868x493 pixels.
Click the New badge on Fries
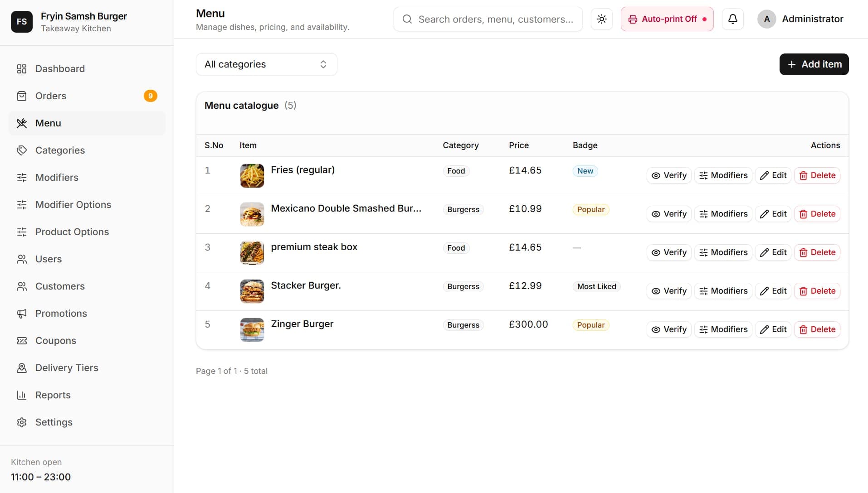[585, 171]
